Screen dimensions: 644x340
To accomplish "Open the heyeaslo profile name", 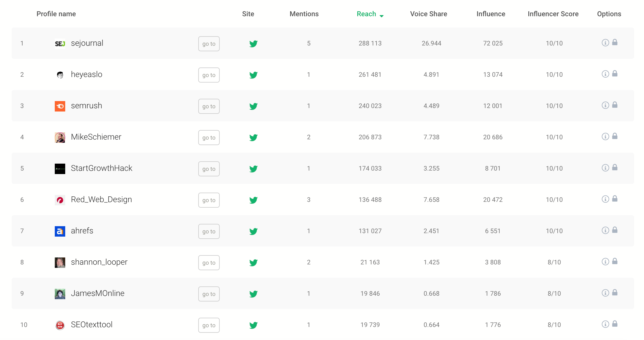I will pyautogui.click(x=86, y=74).
